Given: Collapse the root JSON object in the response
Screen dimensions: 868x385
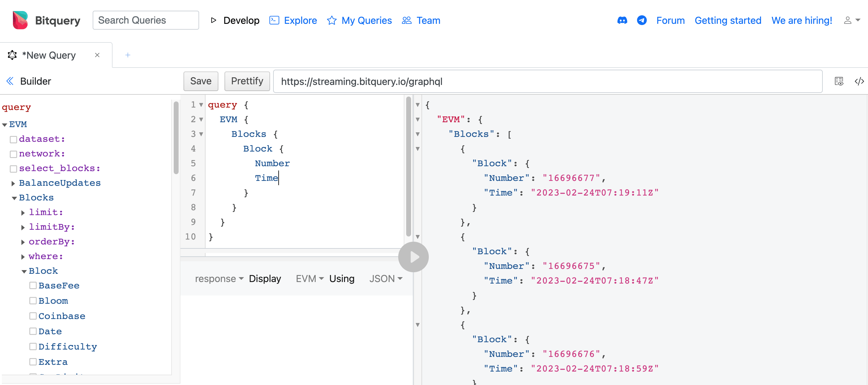Looking at the screenshot, I should pyautogui.click(x=417, y=105).
